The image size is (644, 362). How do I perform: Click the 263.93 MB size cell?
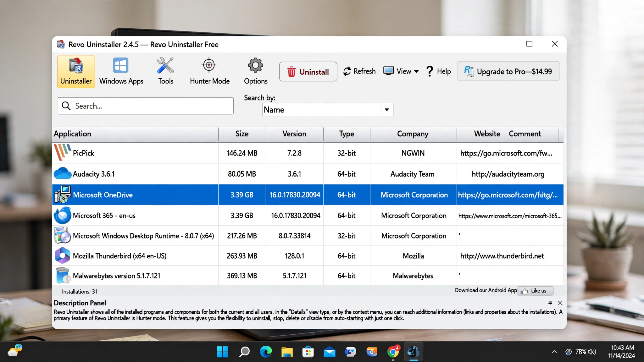[x=242, y=256]
